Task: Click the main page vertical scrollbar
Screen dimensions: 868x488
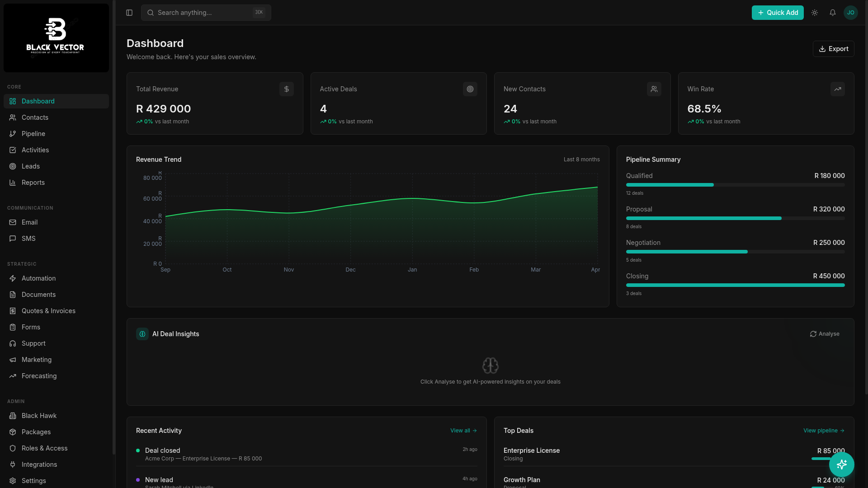Action: [x=866, y=197]
